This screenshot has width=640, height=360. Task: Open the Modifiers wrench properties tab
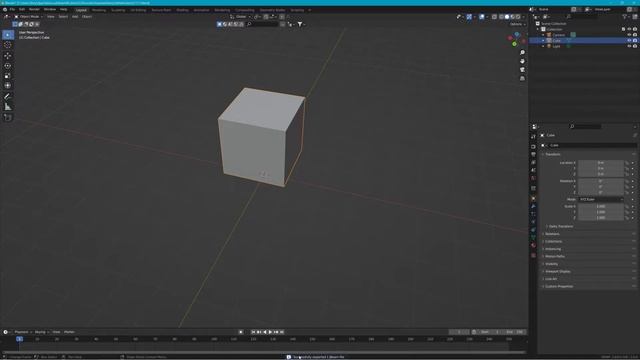(x=533, y=207)
